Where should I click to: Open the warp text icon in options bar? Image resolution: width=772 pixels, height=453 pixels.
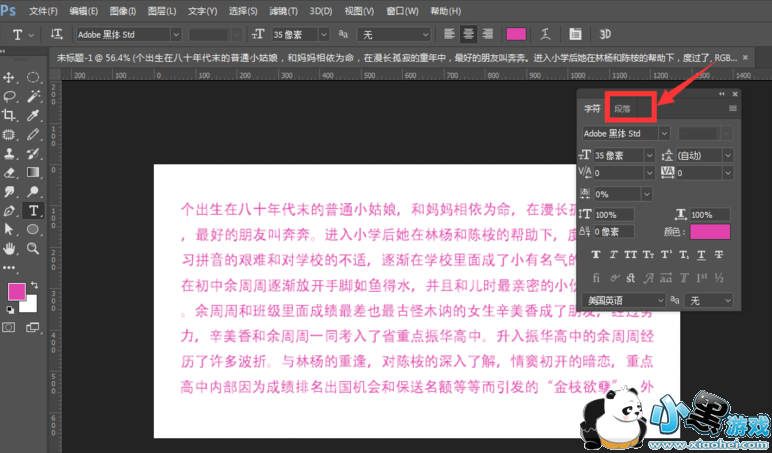tap(575, 34)
